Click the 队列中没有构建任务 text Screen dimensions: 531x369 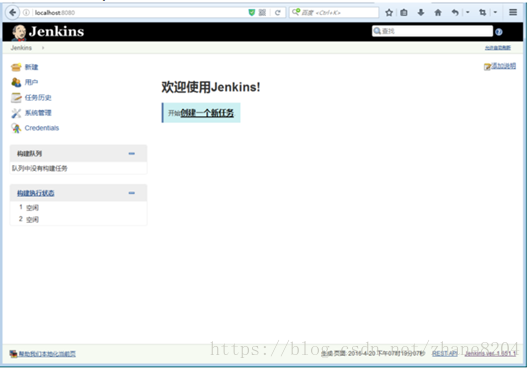coord(40,168)
